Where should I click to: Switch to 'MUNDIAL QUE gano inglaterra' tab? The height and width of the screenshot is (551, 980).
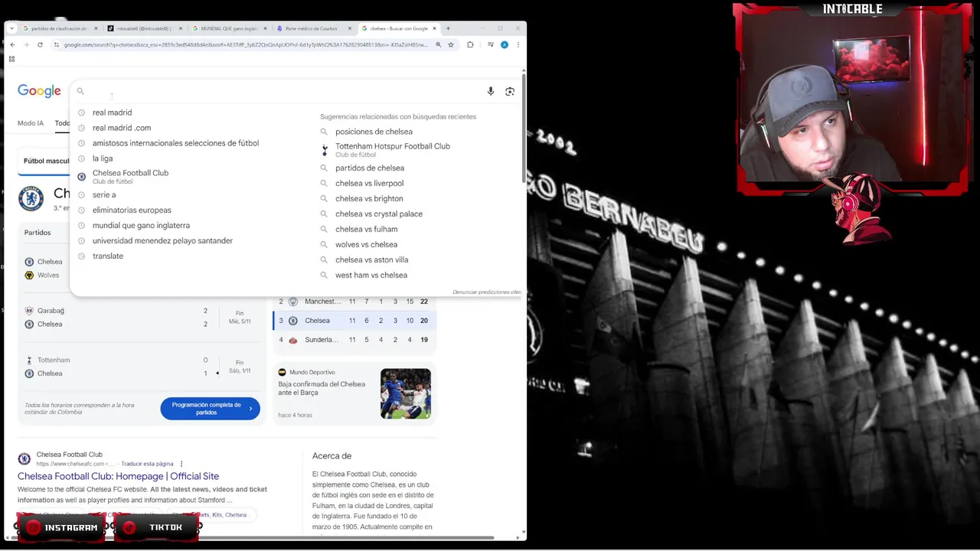click(230, 28)
